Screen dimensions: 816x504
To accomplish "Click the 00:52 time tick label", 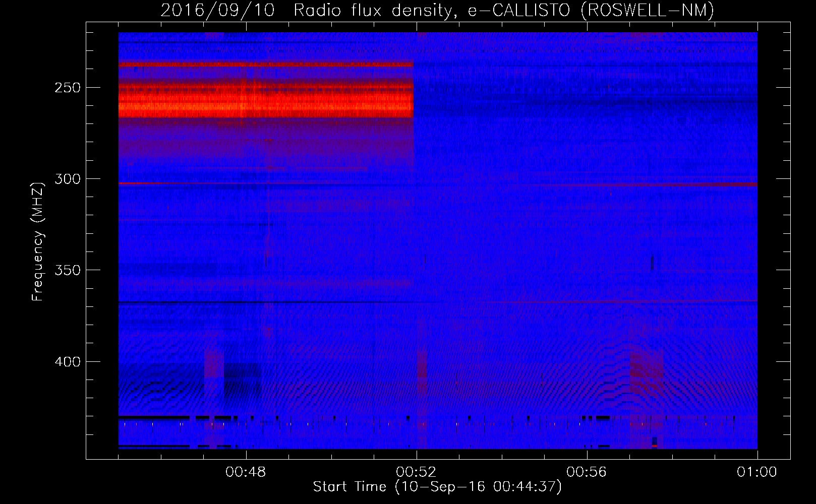I will click(x=416, y=472).
